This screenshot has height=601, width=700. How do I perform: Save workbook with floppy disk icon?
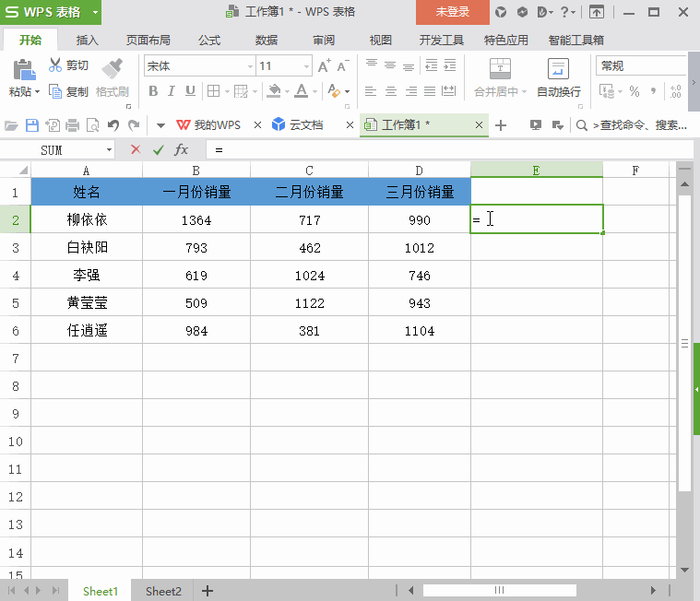click(32, 125)
